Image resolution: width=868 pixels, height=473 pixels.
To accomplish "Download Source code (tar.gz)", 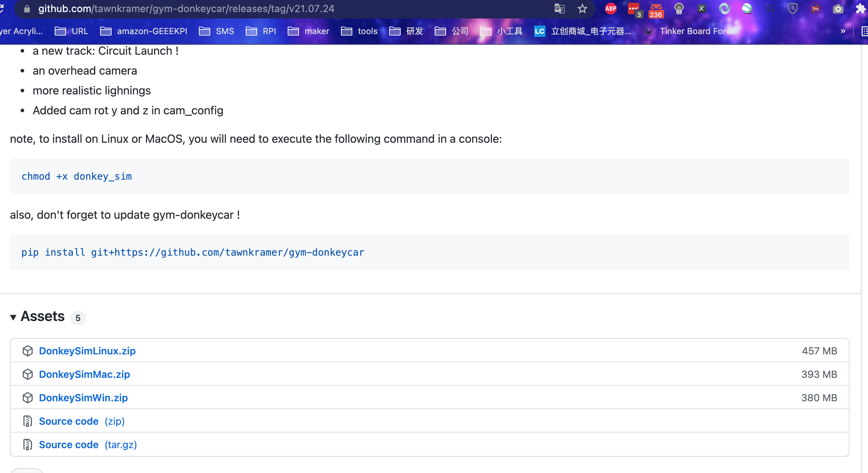I will (88, 445).
